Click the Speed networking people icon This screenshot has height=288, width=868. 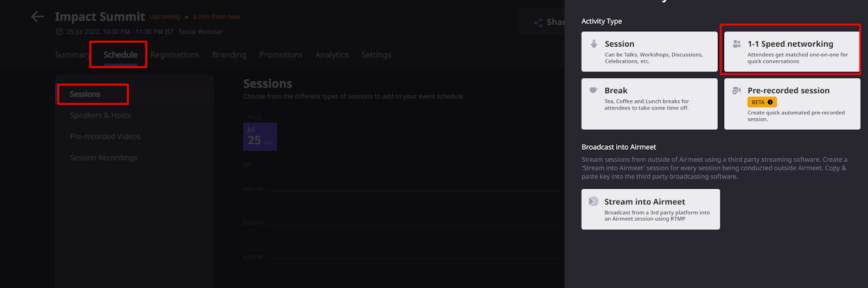pyautogui.click(x=737, y=44)
